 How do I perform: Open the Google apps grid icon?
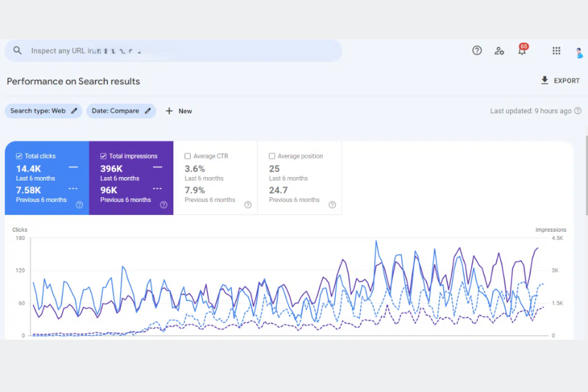click(556, 50)
